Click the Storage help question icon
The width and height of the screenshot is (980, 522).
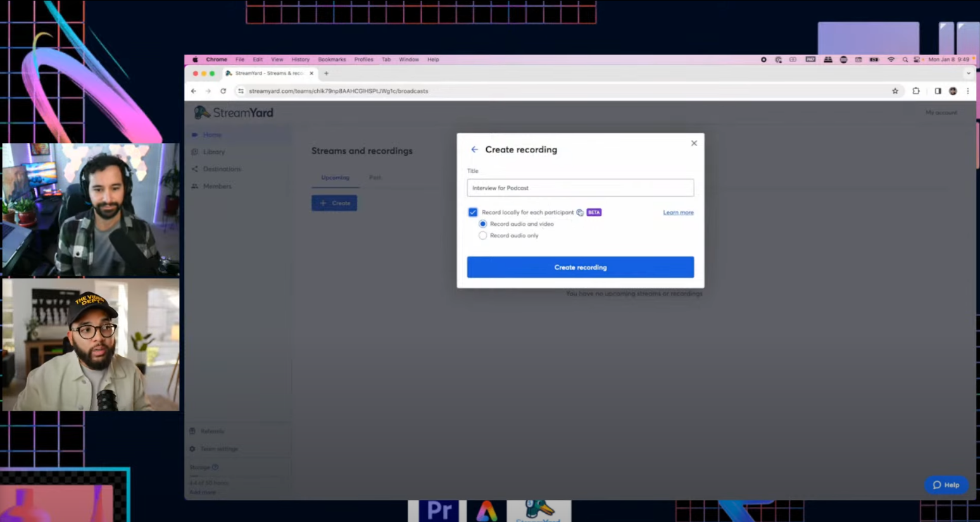click(215, 467)
